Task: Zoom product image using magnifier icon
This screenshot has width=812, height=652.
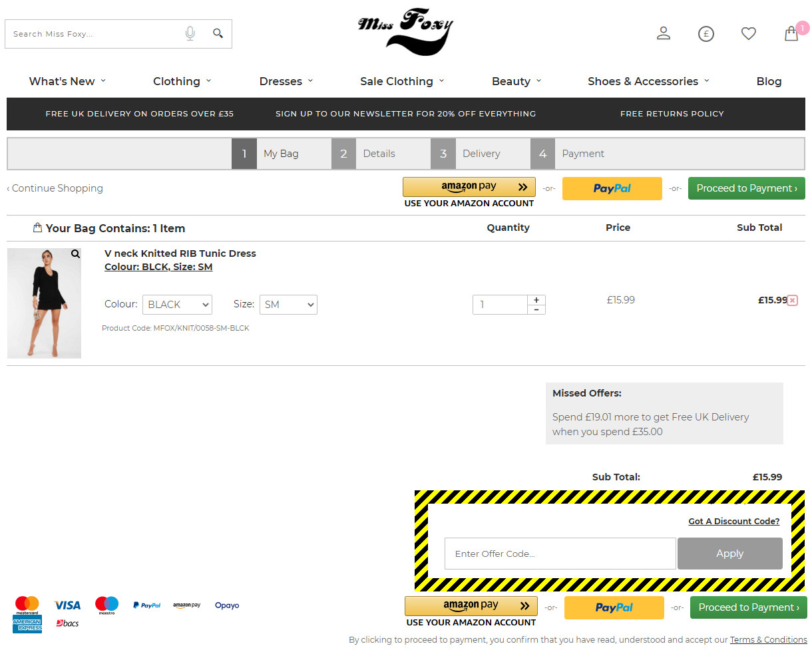Action: (75, 253)
